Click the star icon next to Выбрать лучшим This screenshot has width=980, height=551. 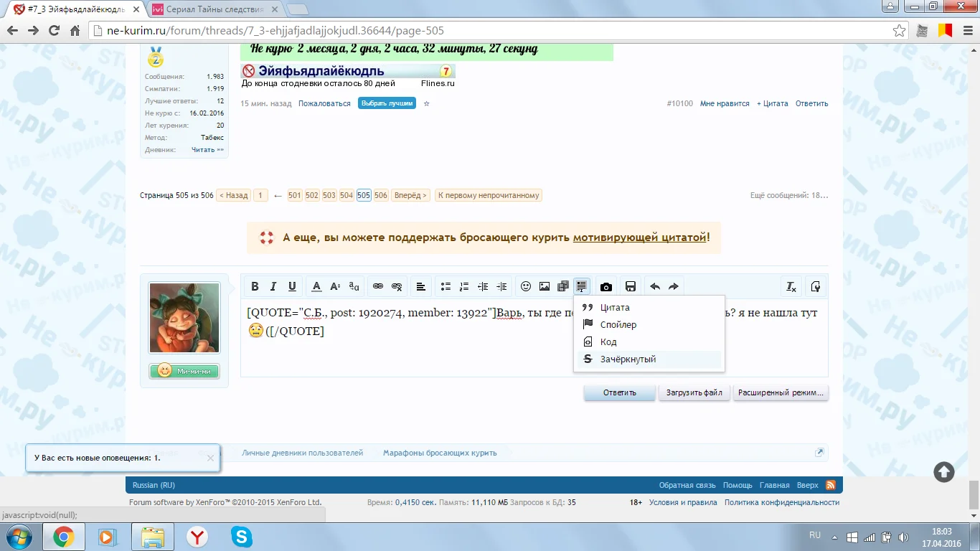pos(426,103)
